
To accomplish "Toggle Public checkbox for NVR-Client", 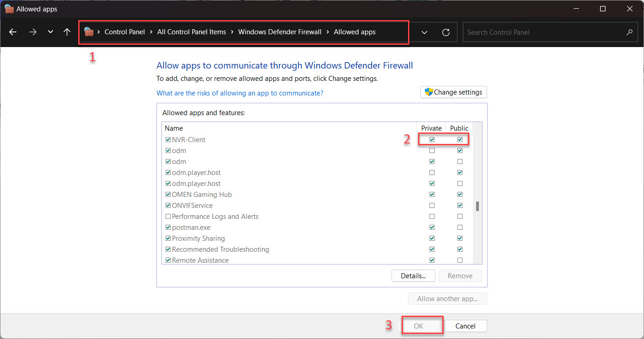I will [x=460, y=140].
